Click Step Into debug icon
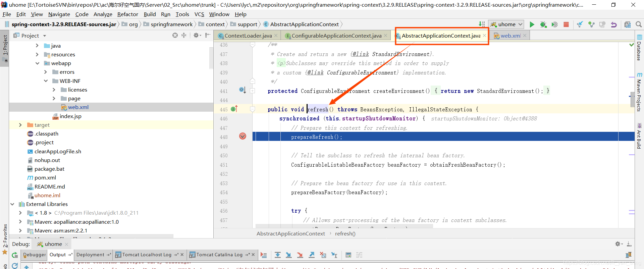Screen dimensions: 644x269 (288, 255)
